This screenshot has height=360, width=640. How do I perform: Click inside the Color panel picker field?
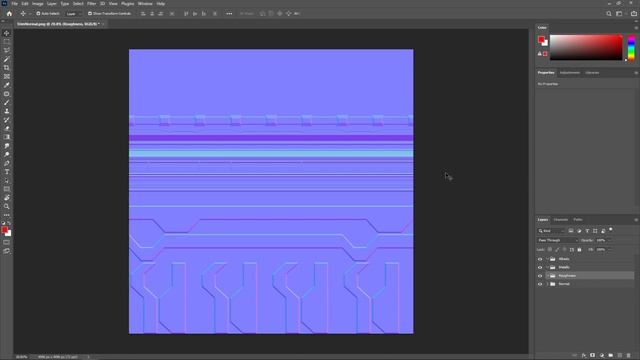[586, 47]
